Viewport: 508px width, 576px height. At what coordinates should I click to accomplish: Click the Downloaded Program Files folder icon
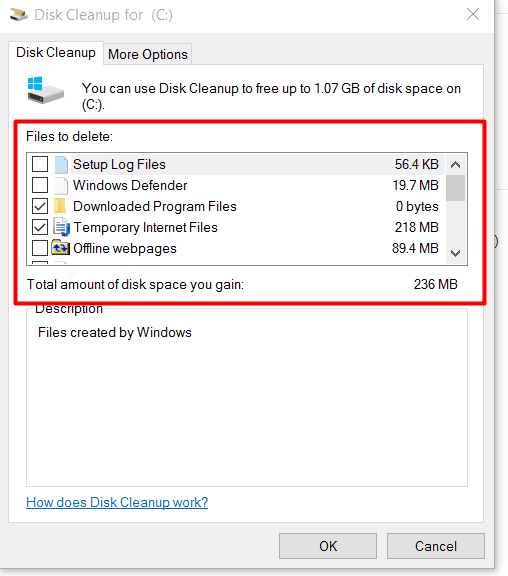pos(60,206)
